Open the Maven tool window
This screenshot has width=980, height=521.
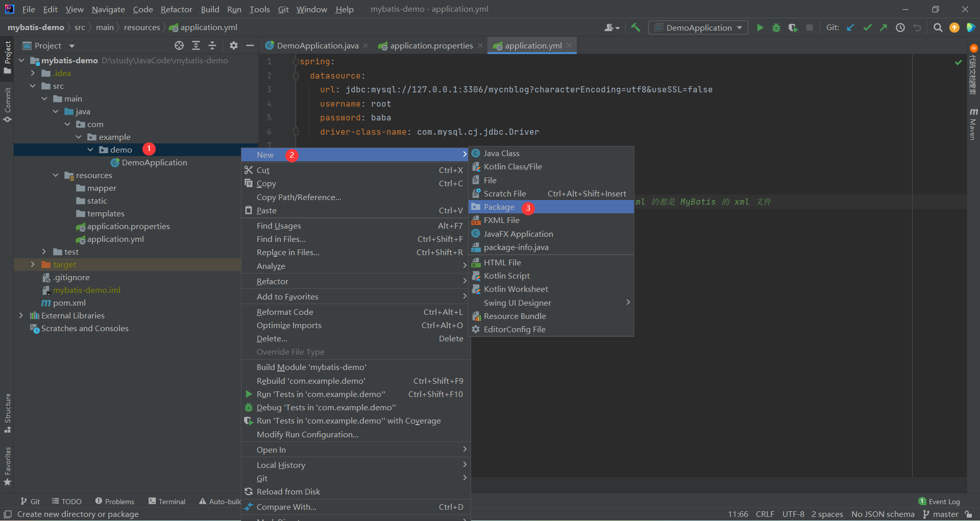coord(973,123)
